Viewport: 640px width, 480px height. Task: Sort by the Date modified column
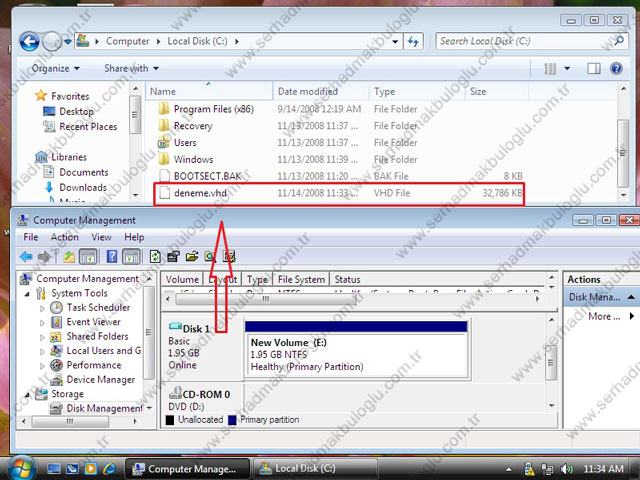coord(321,91)
